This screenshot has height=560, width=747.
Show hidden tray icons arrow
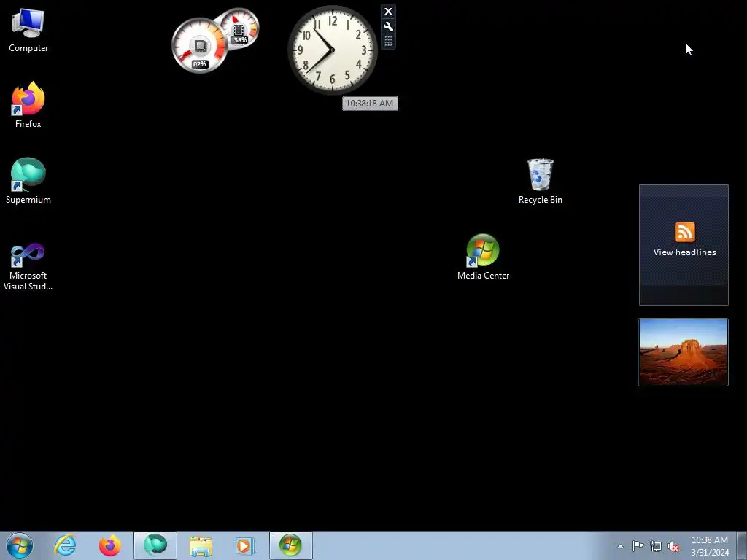coord(620,546)
